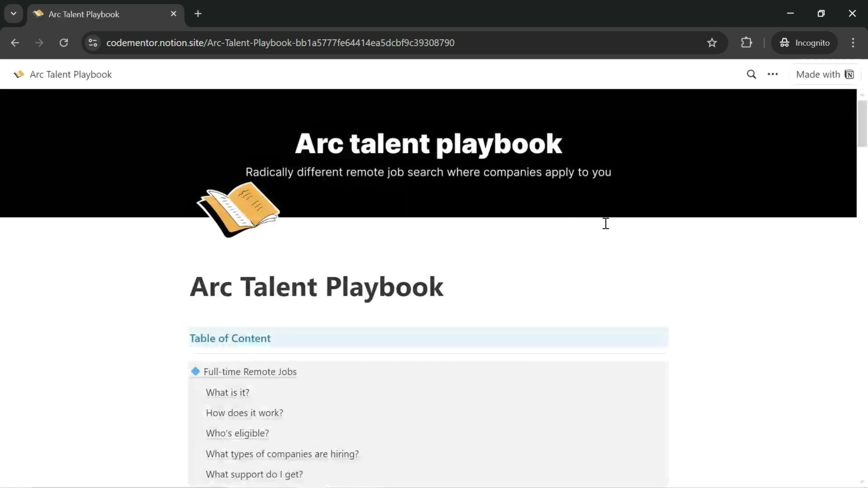Click the Notion 'Made with' icon
Viewport: 868px width, 488px height.
coord(849,74)
